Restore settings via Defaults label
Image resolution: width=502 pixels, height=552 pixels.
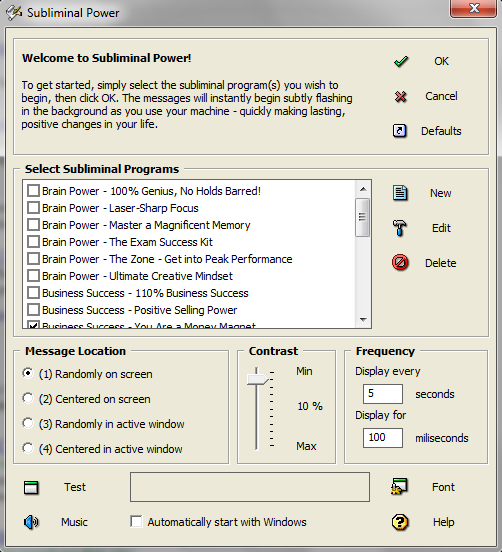(x=441, y=131)
